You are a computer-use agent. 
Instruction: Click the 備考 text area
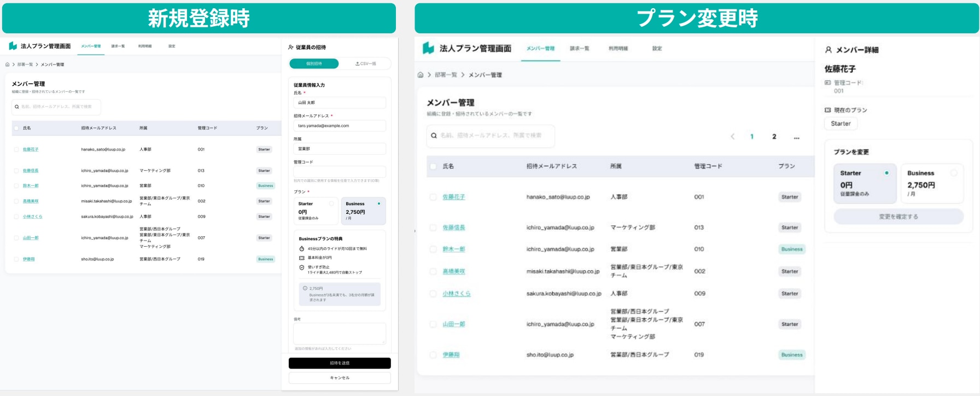340,334
